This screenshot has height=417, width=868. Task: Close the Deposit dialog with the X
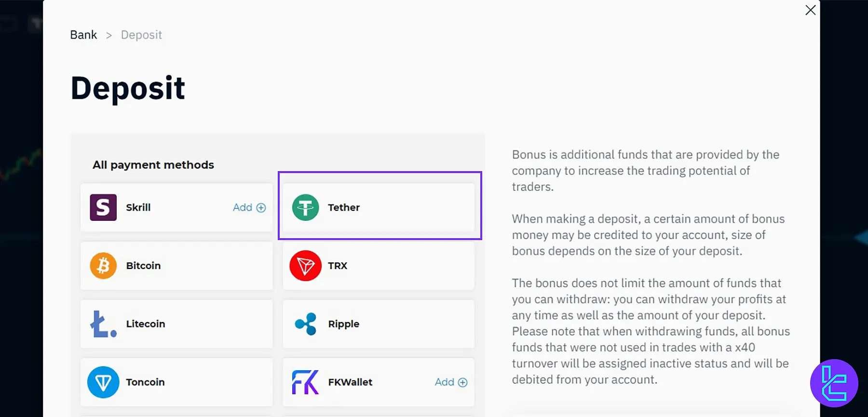(810, 10)
